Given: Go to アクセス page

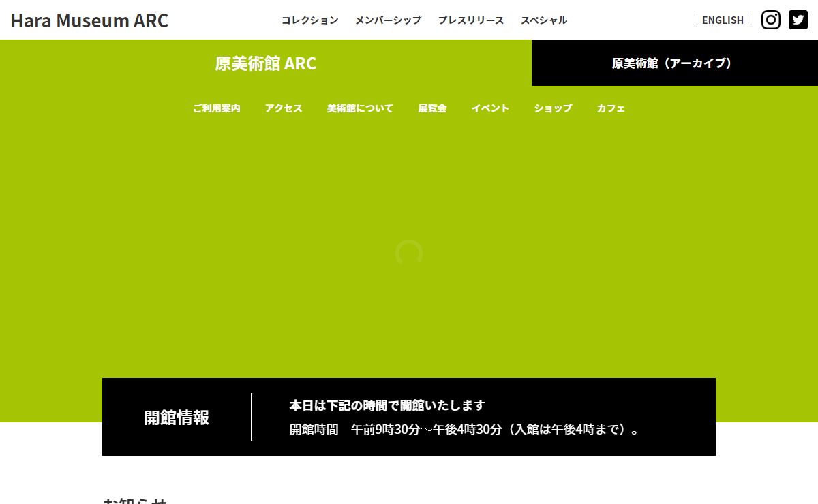Looking at the screenshot, I should (x=284, y=108).
